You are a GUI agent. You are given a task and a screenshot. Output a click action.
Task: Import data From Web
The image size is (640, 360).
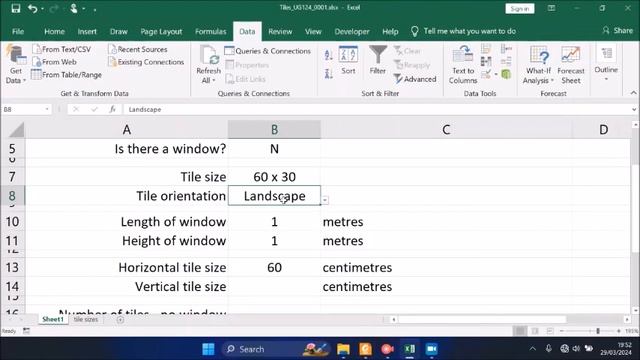pyautogui.click(x=54, y=62)
